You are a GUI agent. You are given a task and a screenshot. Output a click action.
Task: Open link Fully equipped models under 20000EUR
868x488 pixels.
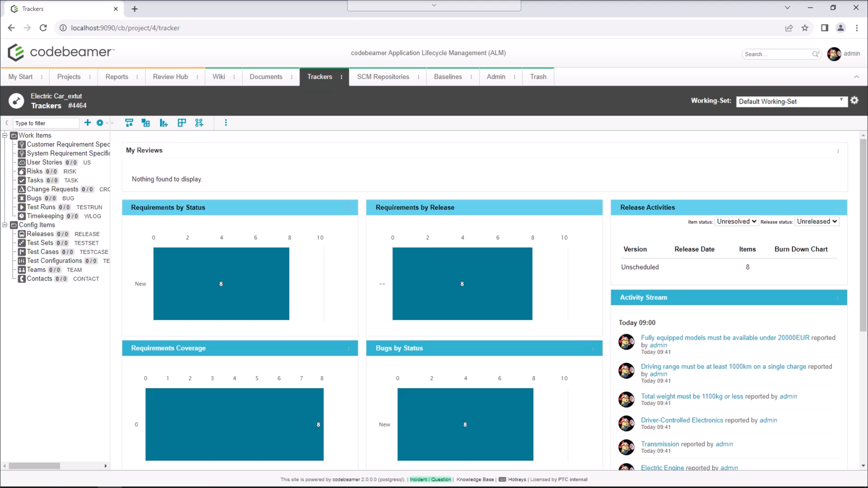tap(725, 338)
